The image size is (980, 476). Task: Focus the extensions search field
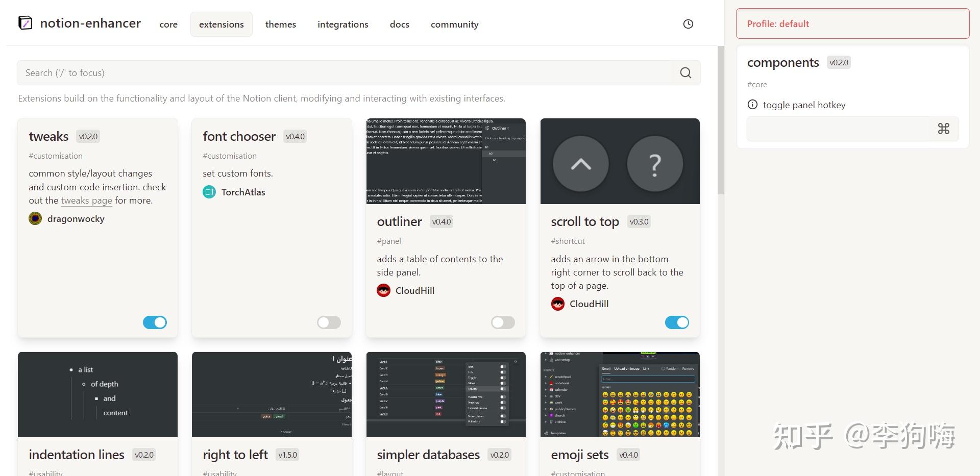click(358, 73)
